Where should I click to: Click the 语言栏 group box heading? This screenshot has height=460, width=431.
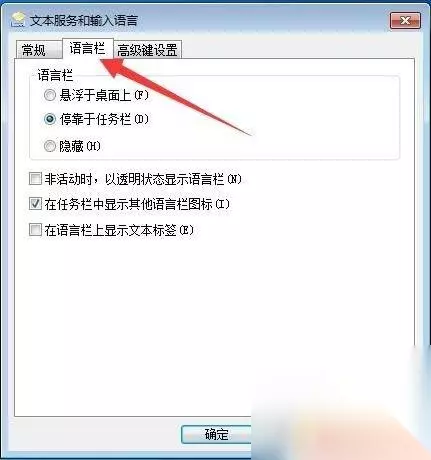point(55,75)
